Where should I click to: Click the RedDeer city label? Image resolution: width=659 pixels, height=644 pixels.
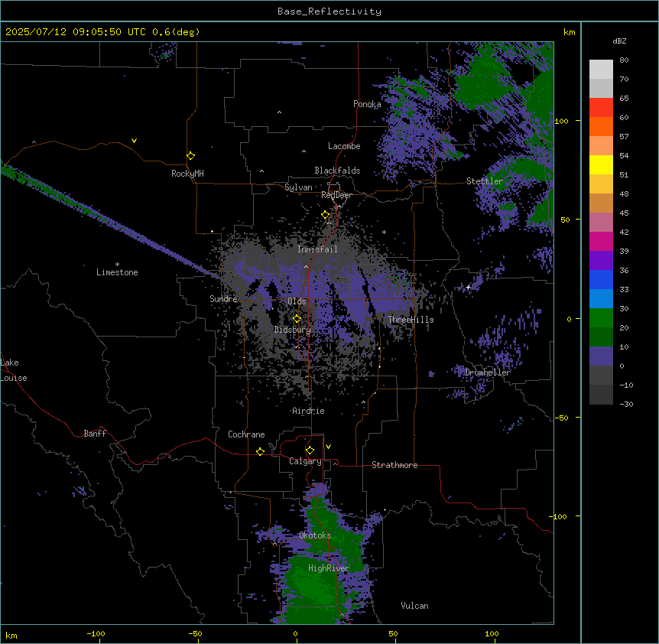click(336, 195)
